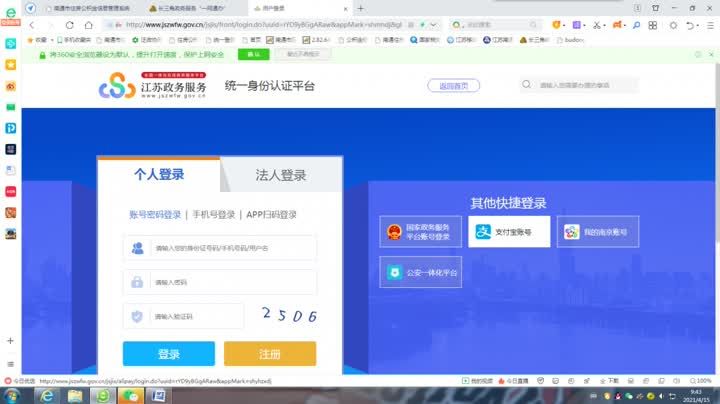Expand the undo arrow dropdown
The image size is (720, 404).
tap(696, 26)
